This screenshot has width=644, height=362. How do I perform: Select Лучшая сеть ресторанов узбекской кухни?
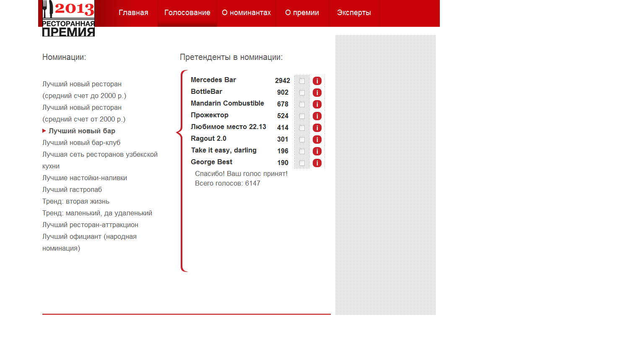(x=100, y=160)
